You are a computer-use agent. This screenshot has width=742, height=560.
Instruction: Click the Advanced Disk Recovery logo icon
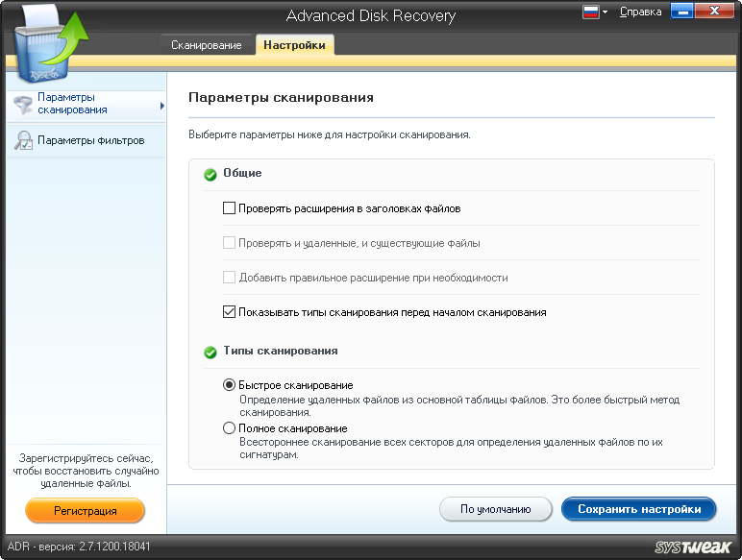50,43
